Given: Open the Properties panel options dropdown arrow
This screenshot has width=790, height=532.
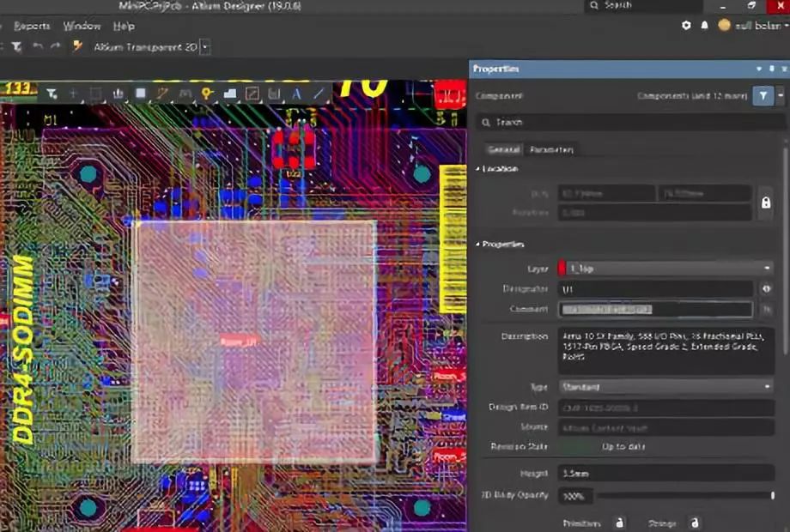Looking at the screenshot, I should click(x=759, y=69).
